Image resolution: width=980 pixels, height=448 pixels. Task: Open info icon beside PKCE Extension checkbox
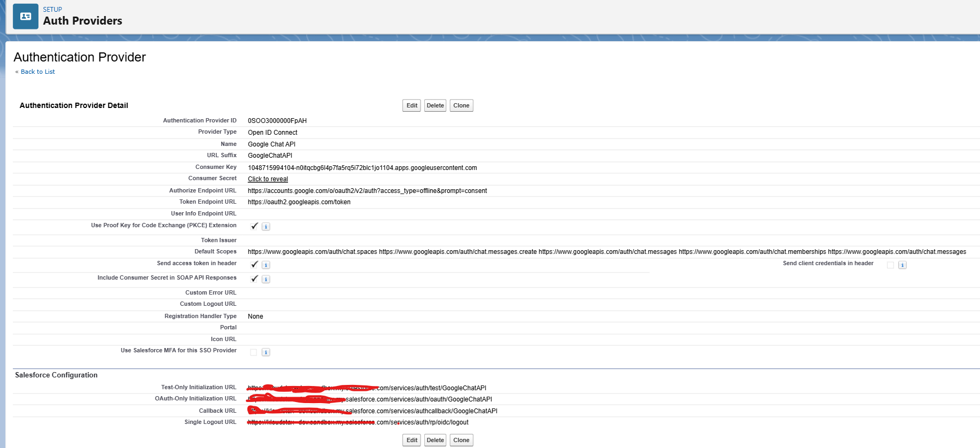(x=266, y=227)
